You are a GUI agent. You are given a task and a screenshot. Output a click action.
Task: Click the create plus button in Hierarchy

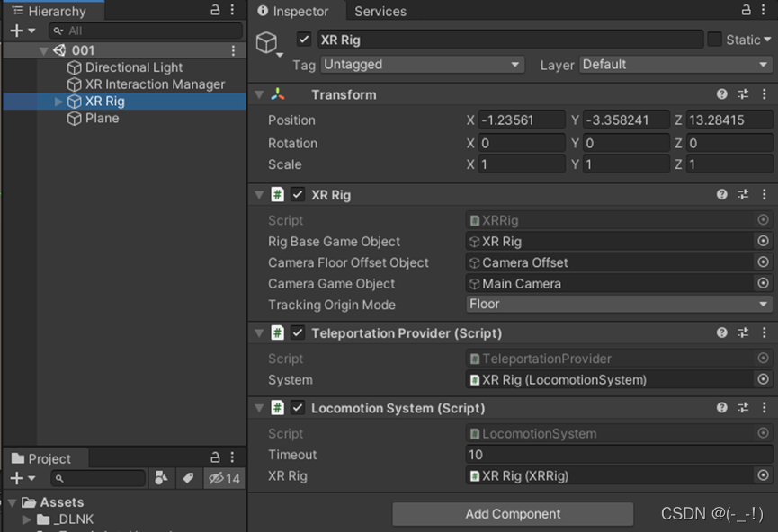coord(16,31)
